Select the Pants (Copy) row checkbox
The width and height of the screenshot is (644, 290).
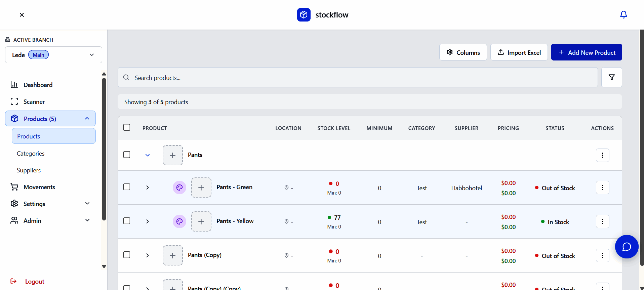coord(127,255)
